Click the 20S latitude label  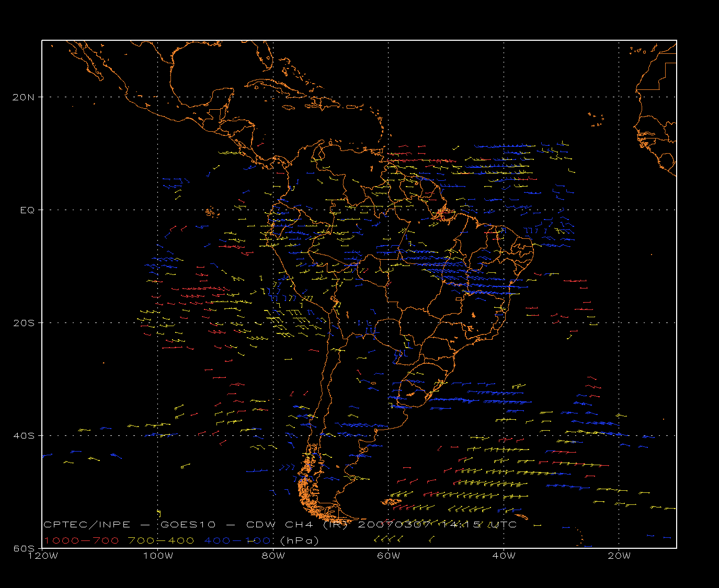point(23,323)
